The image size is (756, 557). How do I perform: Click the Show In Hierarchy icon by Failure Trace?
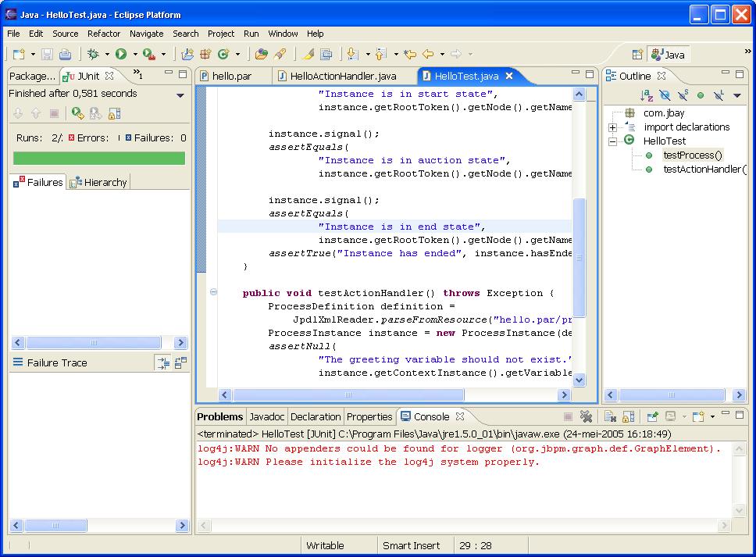coord(163,362)
